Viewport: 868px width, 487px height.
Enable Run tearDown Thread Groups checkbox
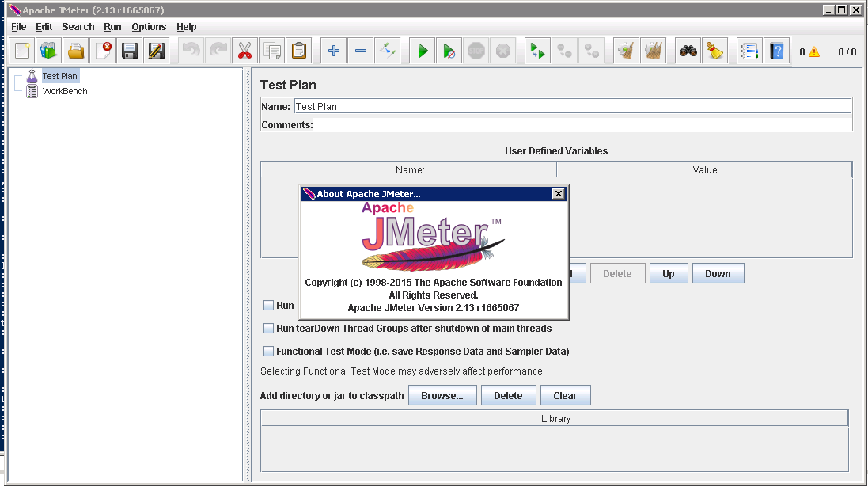[x=269, y=328]
